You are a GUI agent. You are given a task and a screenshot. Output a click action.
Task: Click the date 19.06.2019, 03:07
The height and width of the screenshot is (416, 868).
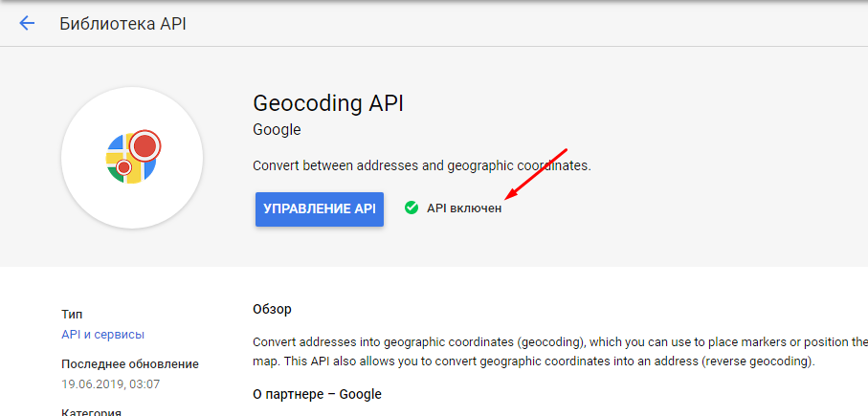[x=110, y=384]
